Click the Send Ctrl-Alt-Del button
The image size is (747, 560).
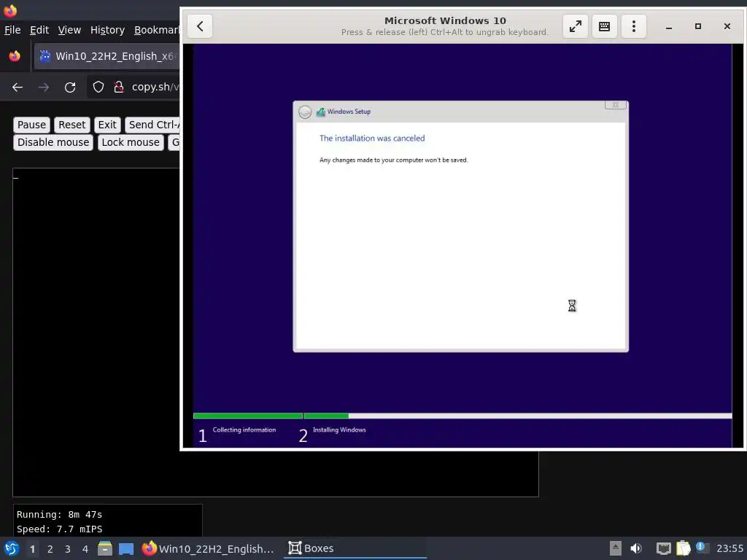(152, 125)
